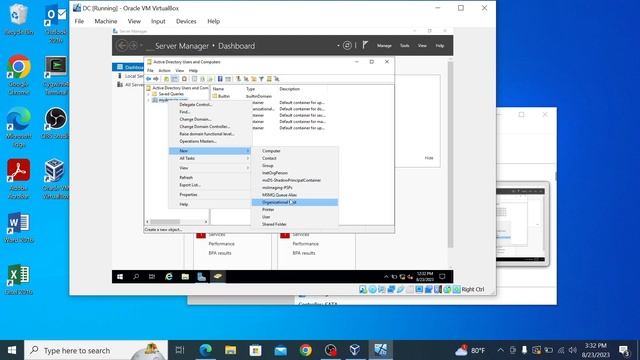
Task: Open the Action menu in Active Directory Users and Computers
Action: pyautogui.click(x=164, y=71)
